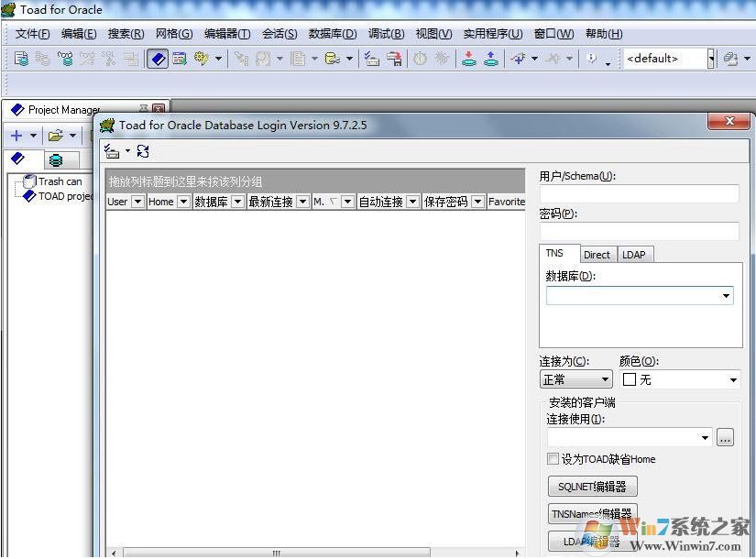Screen dimensions: 756x559
Task: Switch to the Direct tab
Action: 597,254
